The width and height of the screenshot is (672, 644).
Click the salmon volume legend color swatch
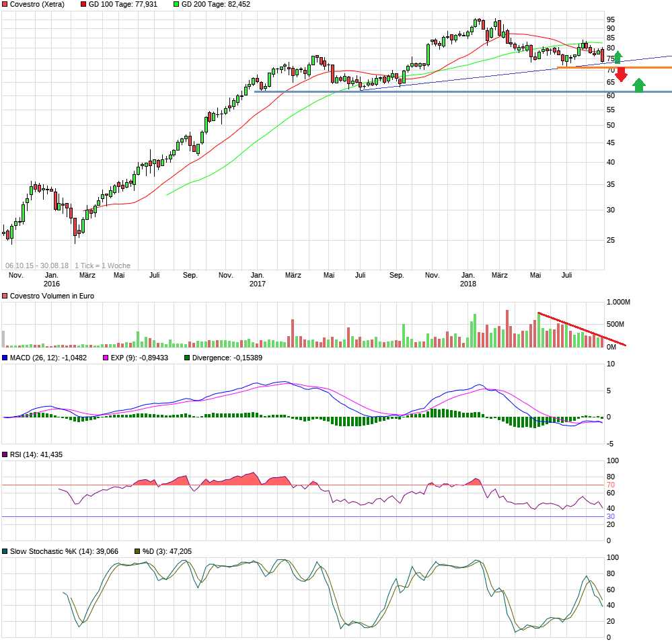pos(5,296)
